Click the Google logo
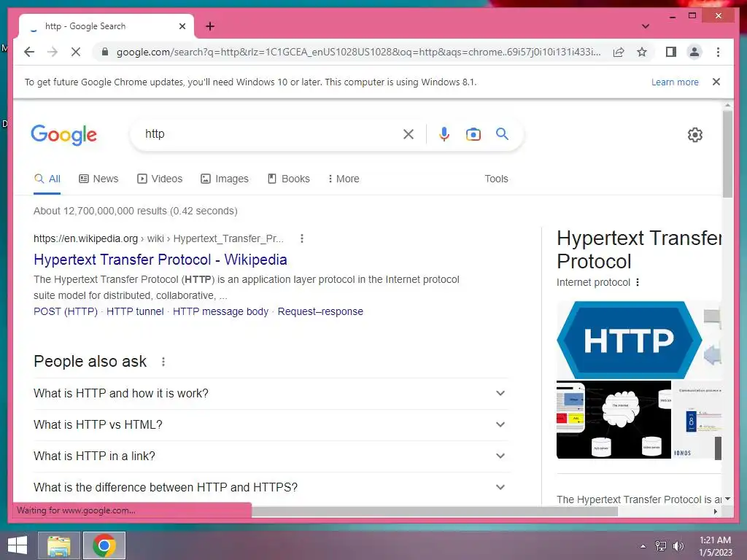The height and width of the screenshot is (560, 747). tap(64, 135)
